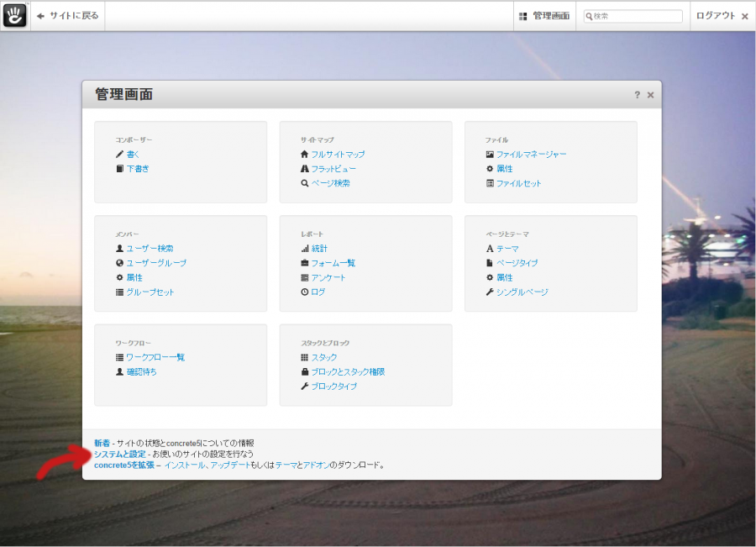The width and height of the screenshot is (756, 547).
Task: Click the concrete5 hand logo top-left
Action: pos(15,15)
